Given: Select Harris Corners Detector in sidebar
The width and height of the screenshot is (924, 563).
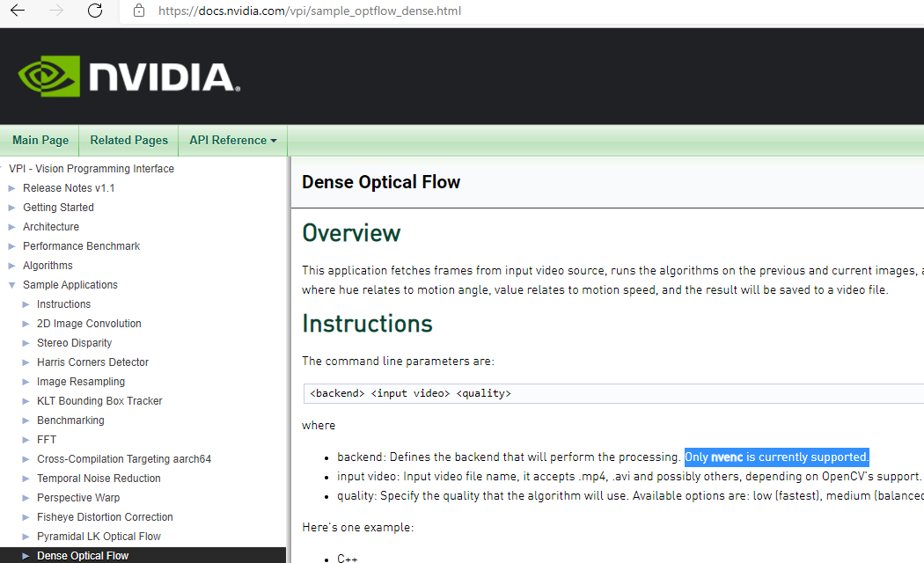Looking at the screenshot, I should click(x=92, y=362).
